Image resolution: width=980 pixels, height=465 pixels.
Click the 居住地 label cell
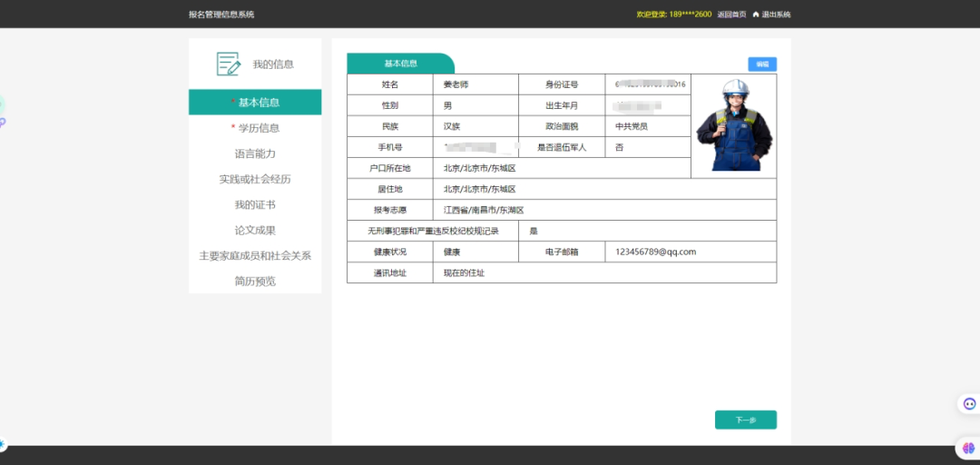click(x=390, y=189)
